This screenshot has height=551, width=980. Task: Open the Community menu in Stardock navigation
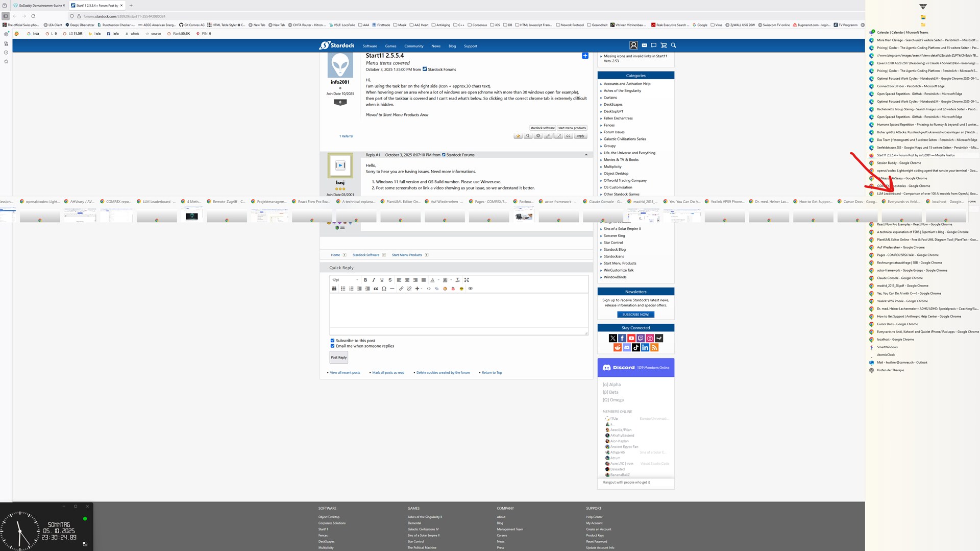coord(413,46)
